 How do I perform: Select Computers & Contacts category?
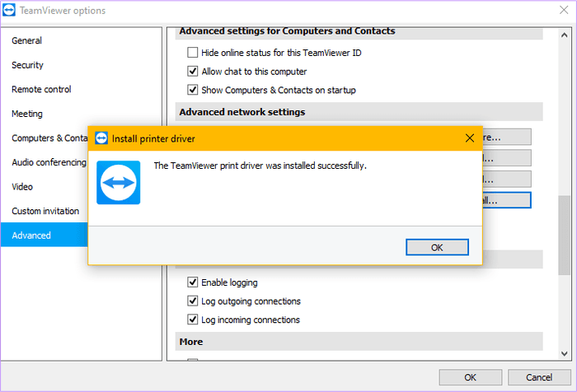coord(45,138)
